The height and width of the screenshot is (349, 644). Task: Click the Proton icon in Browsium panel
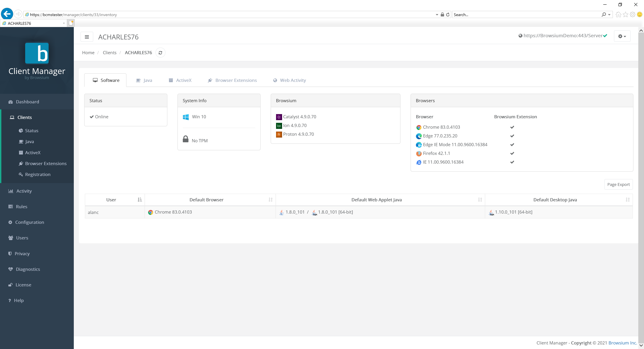tap(279, 135)
